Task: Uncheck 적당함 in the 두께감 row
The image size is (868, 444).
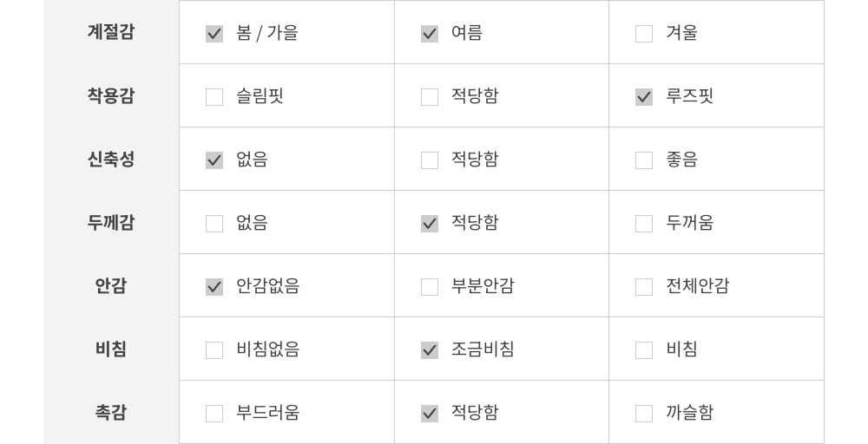Action: [x=430, y=224]
